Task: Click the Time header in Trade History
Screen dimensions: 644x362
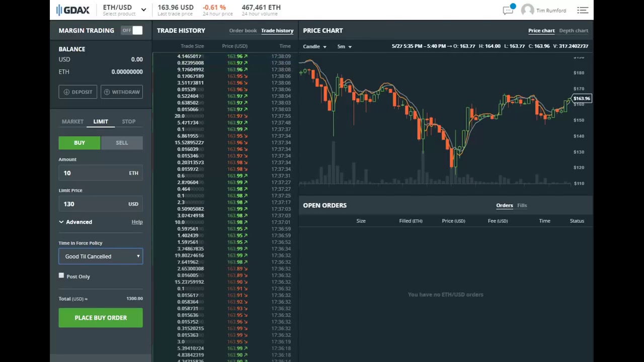Action: point(285,46)
